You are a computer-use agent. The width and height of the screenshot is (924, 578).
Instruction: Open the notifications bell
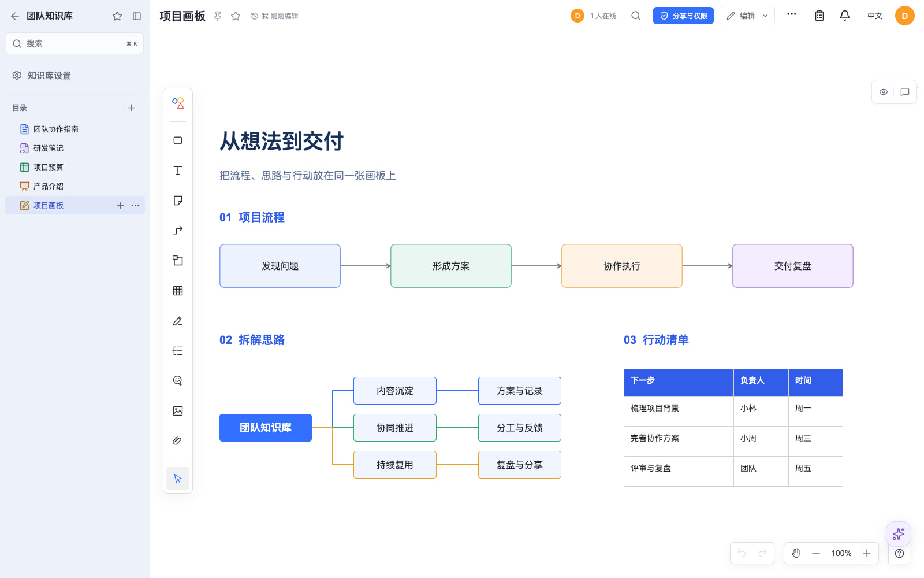845,16
